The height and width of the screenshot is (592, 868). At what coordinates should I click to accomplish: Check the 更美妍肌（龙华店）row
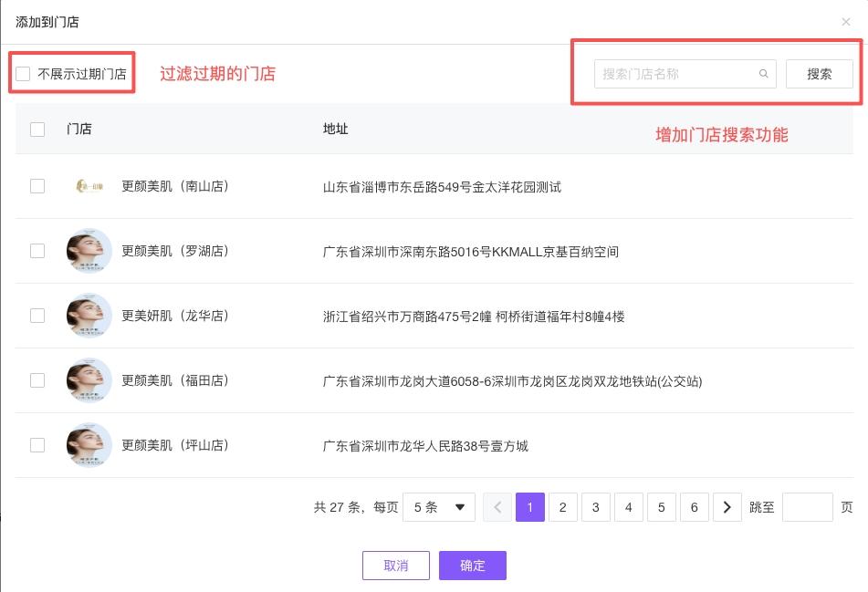(x=37, y=316)
